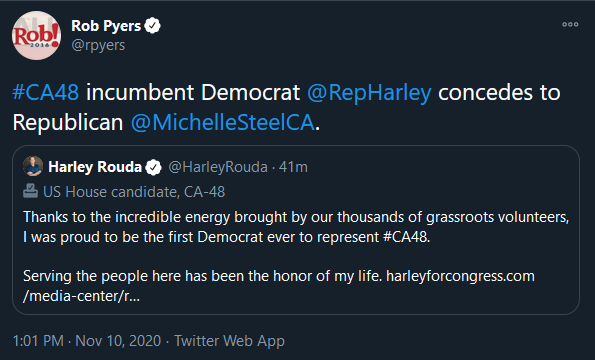595x360 pixels.
Task: Open Harley Rouda small profile picture
Action: coord(33,166)
